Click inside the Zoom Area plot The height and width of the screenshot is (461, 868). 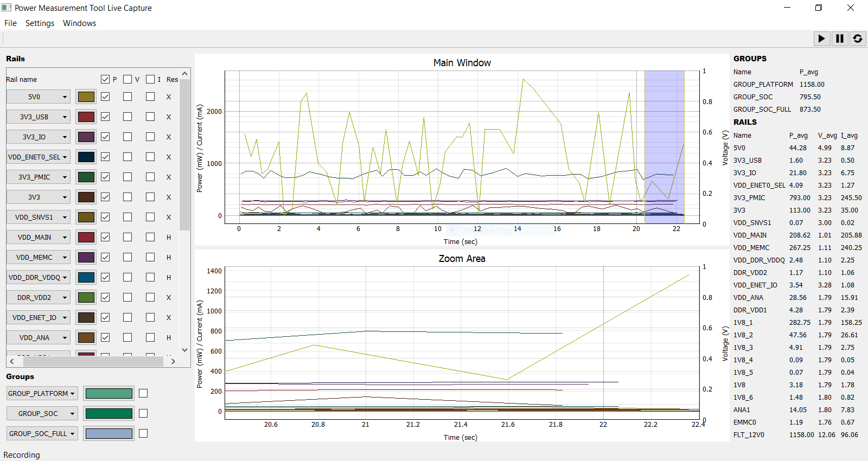tap(462, 342)
